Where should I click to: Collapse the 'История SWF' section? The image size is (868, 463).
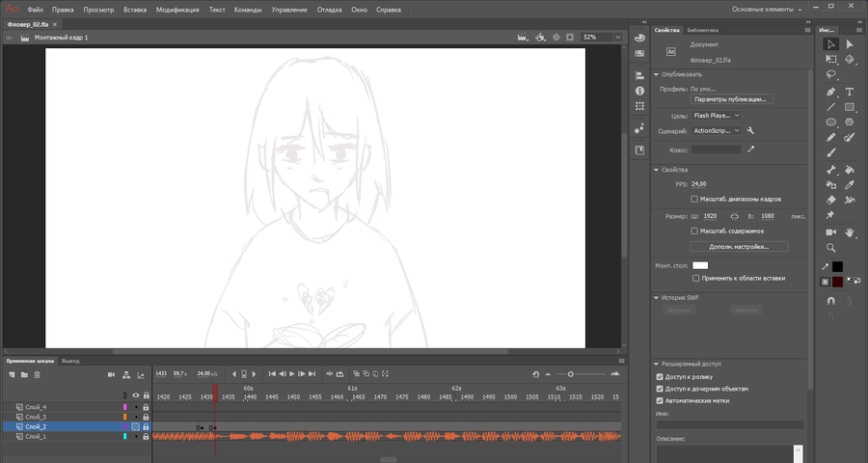coord(657,298)
